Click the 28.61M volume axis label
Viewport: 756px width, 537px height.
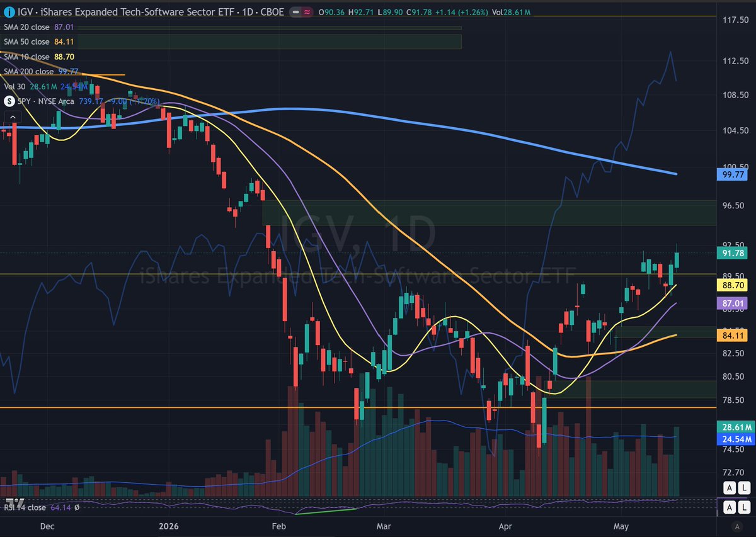tap(735, 426)
